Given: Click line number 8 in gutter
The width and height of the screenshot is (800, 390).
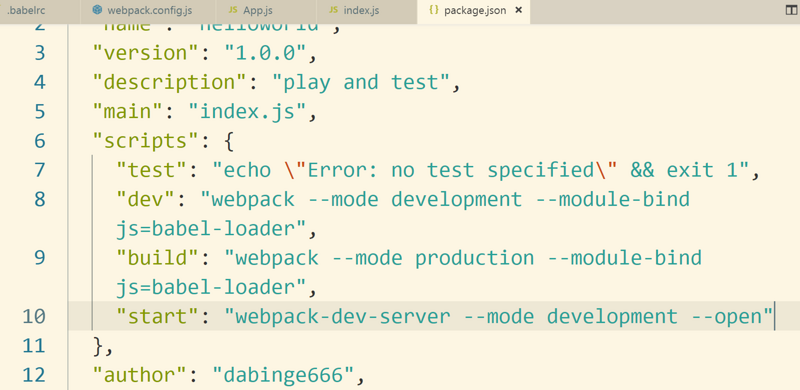Looking at the screenshot, I should click(40, 199).
